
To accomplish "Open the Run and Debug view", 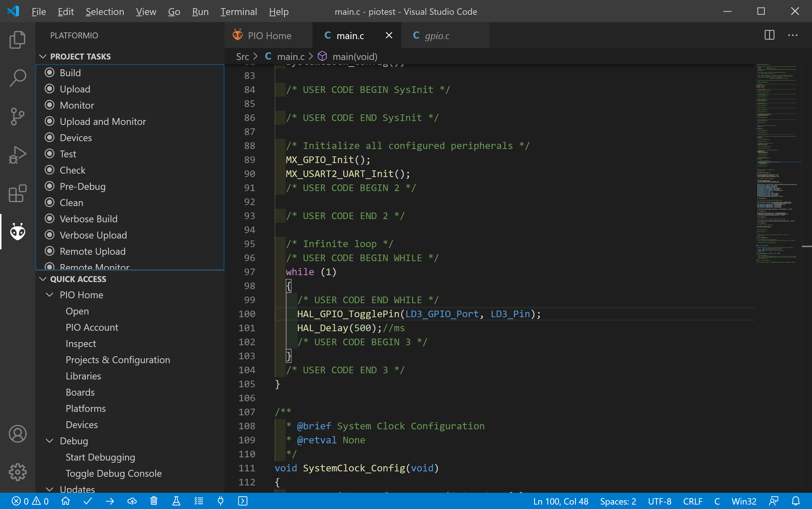I will (x=17, y=155).
